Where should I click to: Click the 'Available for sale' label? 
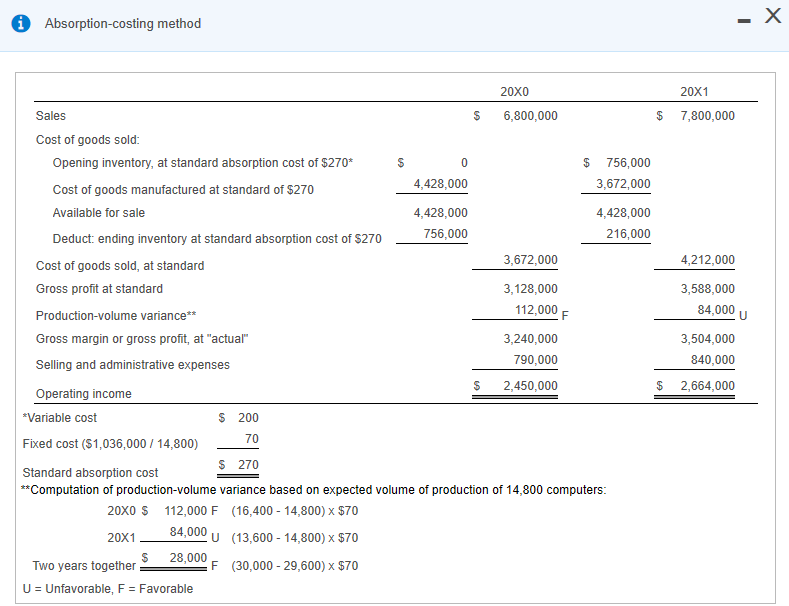point(99,213)
